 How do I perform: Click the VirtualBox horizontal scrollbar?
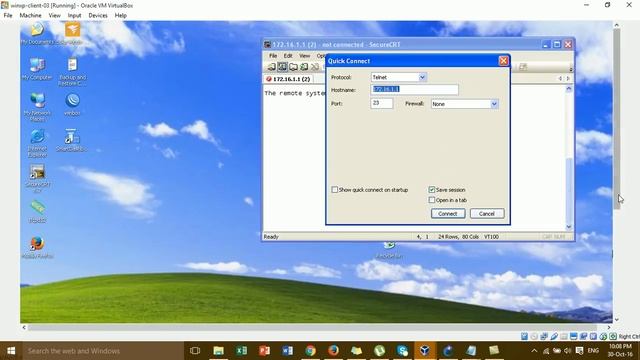tap(313, 327)
